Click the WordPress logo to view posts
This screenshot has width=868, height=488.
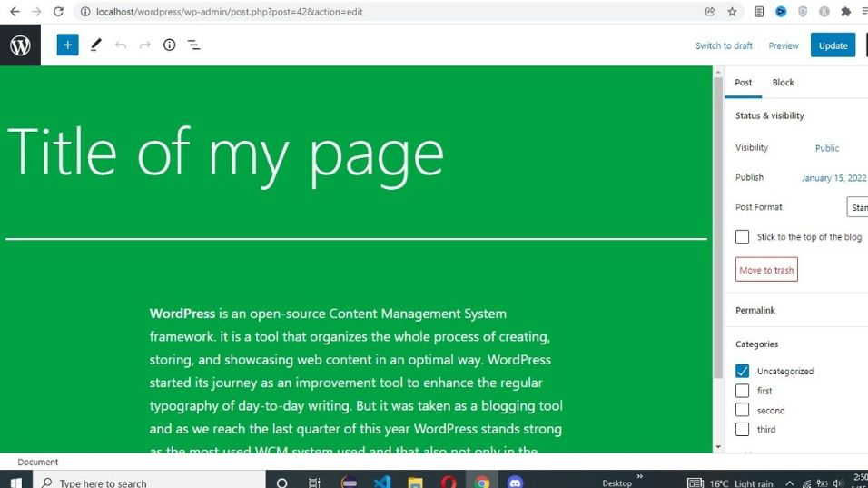click(20, 45)
